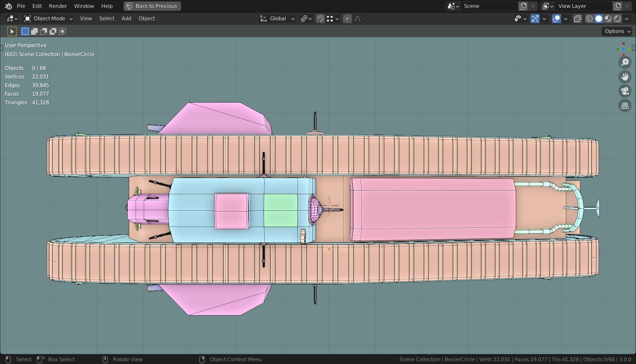Toggle proportional editing
This screenshot has height=364, width=636.
click(347, 19)
